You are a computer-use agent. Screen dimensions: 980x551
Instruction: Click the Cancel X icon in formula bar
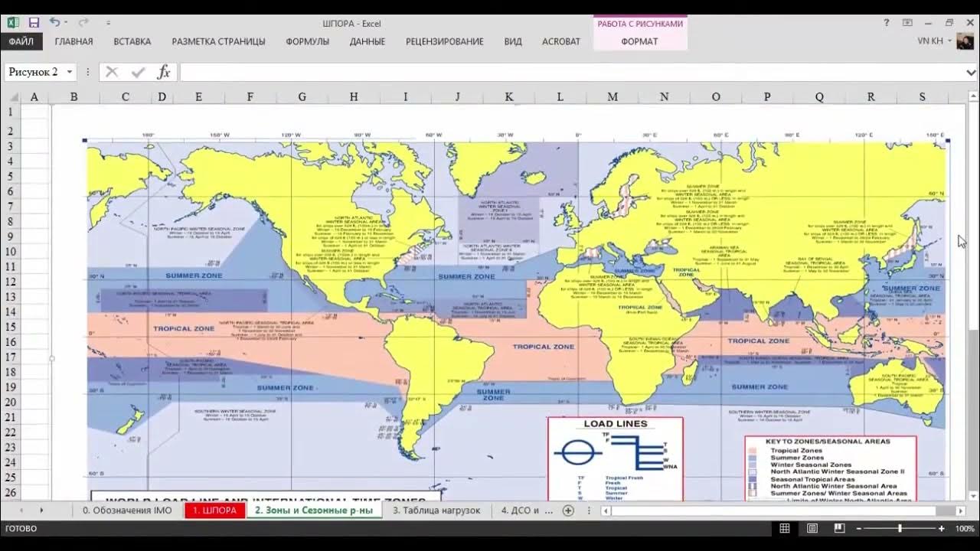(112, 72)
